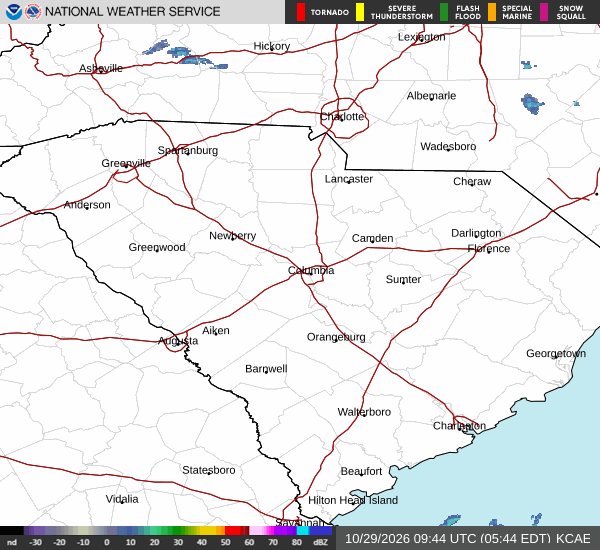Viewport: 600px width, 550px height.
Task: Click the Asheville city label
Action: [101, 68]
